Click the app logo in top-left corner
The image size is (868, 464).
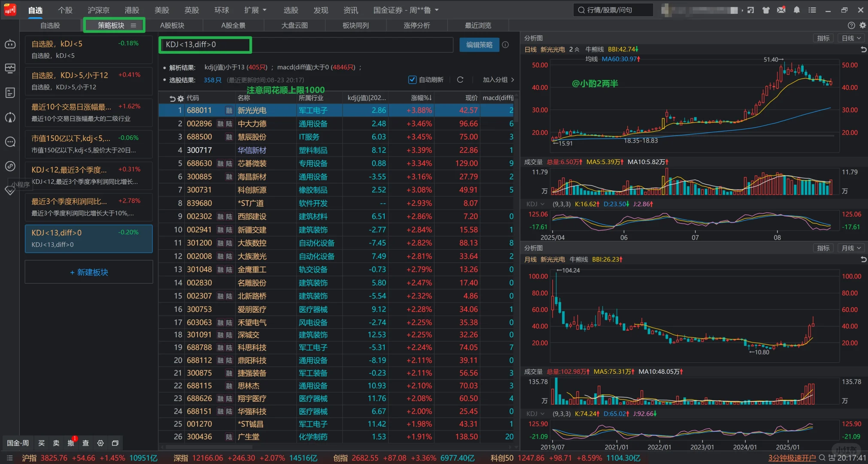point(10,9)
